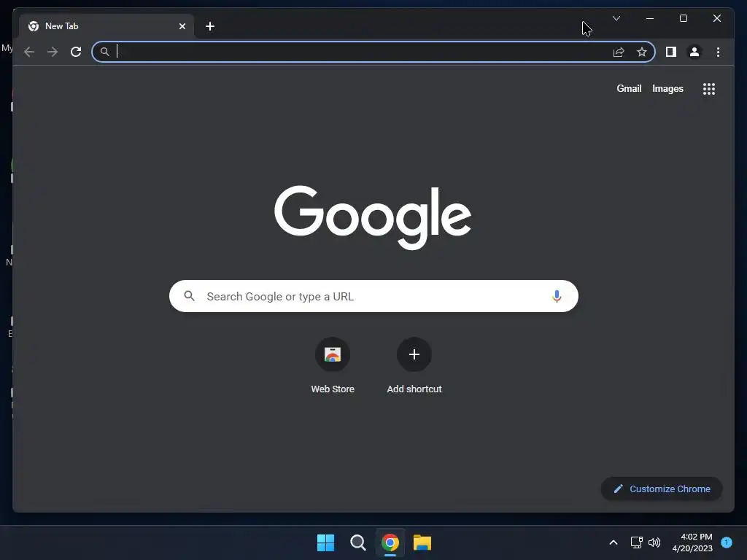Click Chrome icon in the taskbar

[390, 542]
